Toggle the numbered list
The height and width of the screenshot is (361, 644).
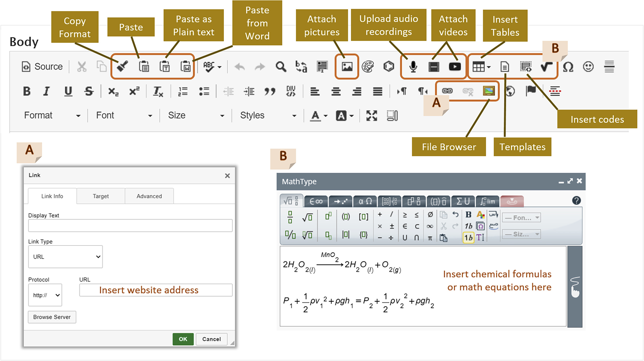click(183, 92)
